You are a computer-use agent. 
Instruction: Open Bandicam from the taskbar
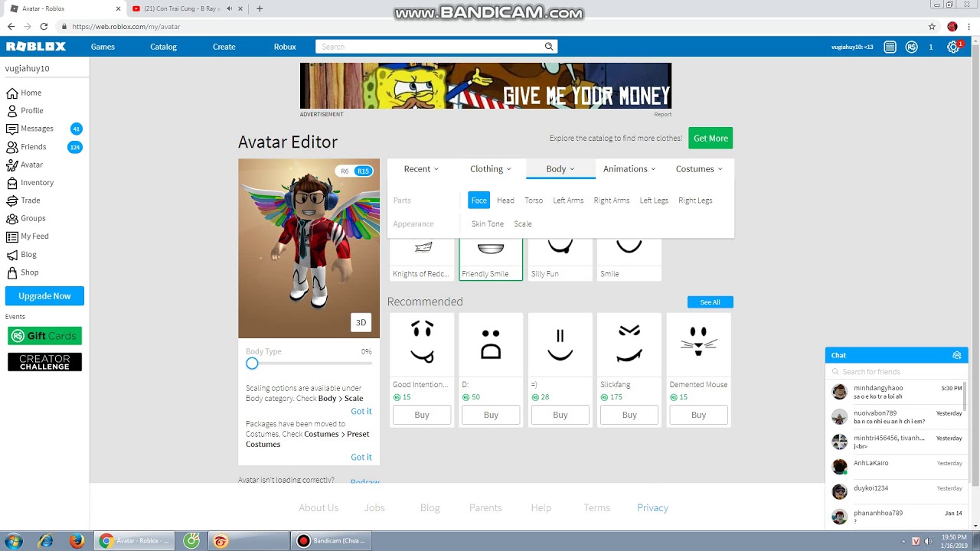(x=332, y=541)
